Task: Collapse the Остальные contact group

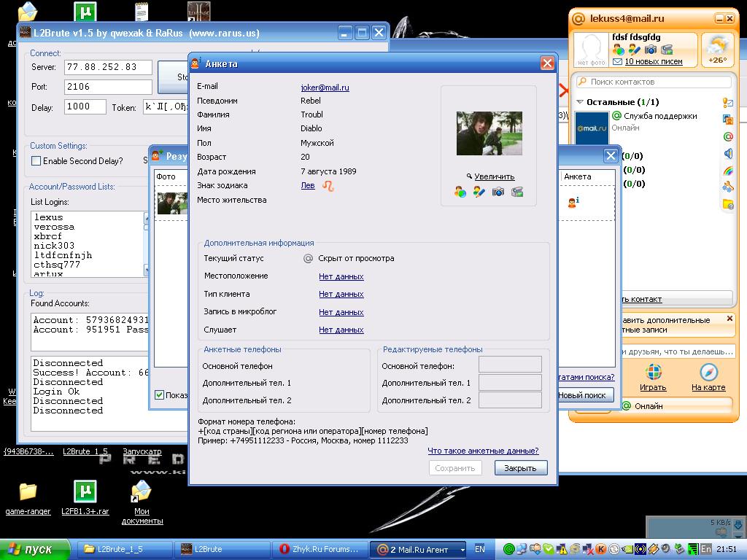Action: [581, 103]
